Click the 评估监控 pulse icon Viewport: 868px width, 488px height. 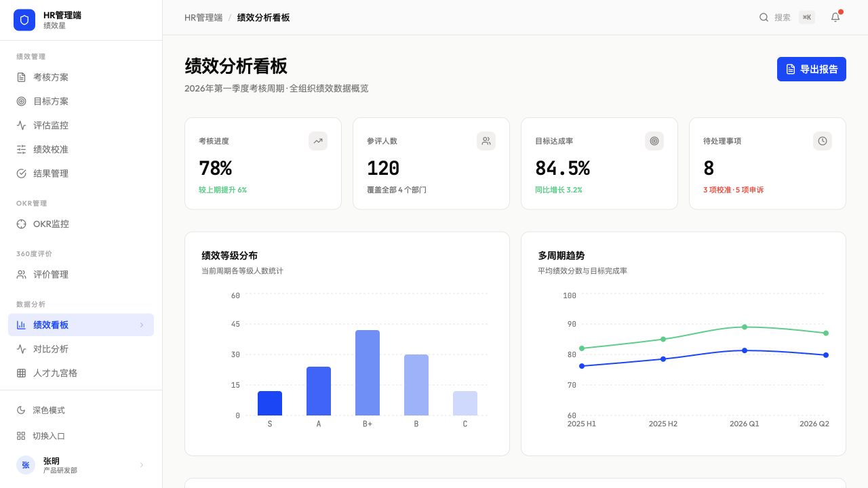(x=21, y=125)
